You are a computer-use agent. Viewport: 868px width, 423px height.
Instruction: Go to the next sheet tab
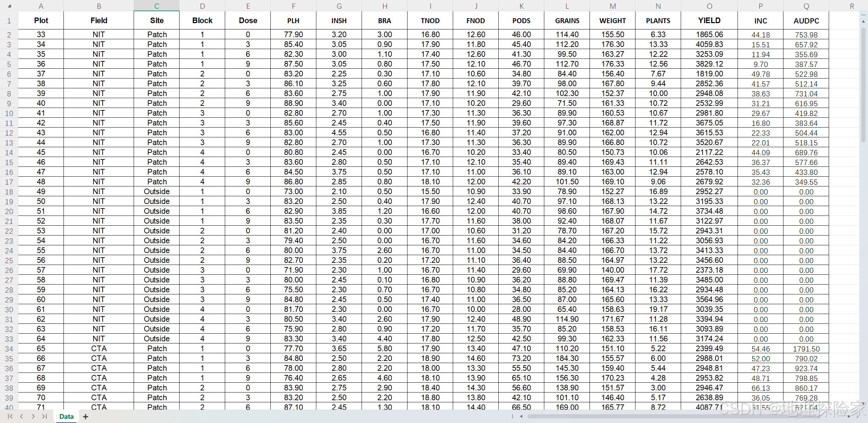[x=33, y=416]
